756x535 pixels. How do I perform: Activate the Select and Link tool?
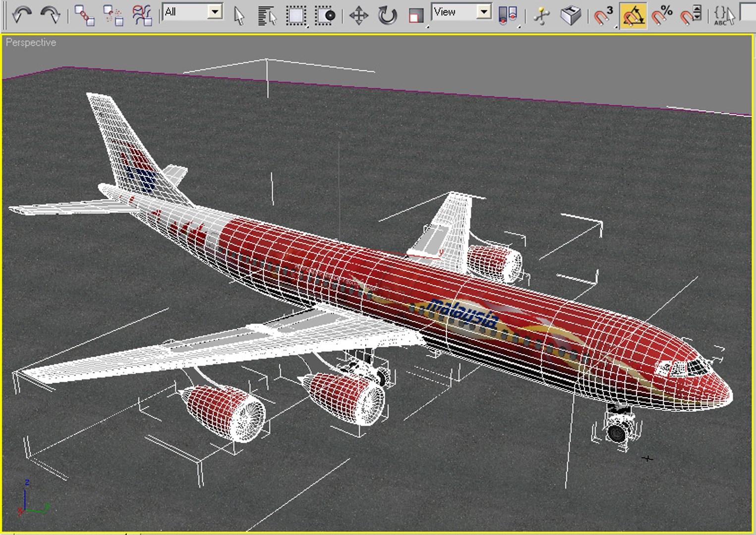click(84, 15)
